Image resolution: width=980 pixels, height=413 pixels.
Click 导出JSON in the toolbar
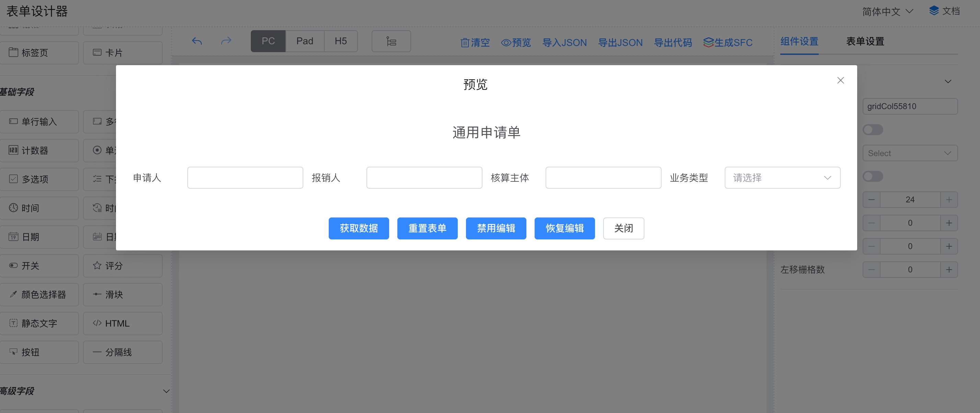click(620, 43)
